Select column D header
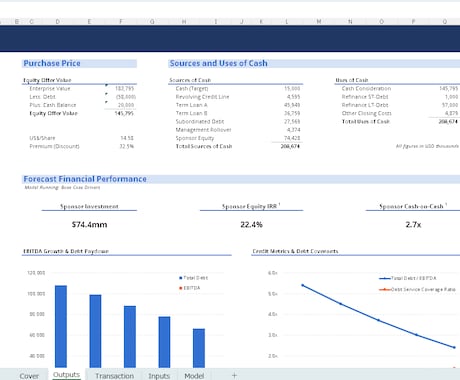460x380 pixels. pyautogui.click(x=58, y=21)
